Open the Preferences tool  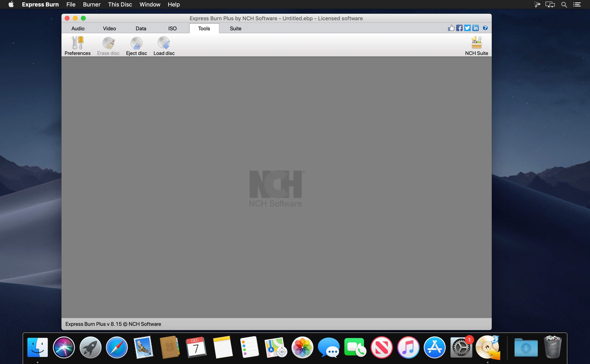(x=77, y=46)
